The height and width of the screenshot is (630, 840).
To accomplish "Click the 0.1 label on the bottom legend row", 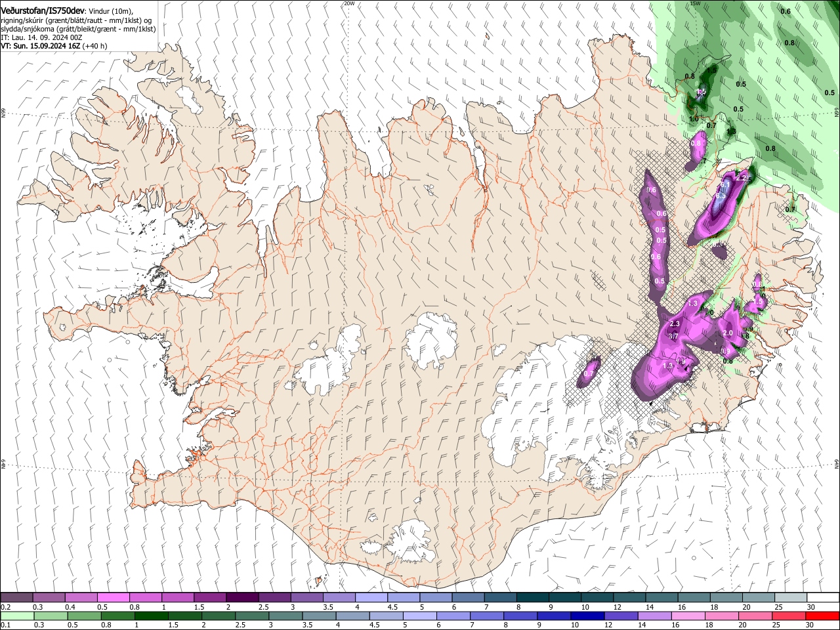I will coord(6,625).
